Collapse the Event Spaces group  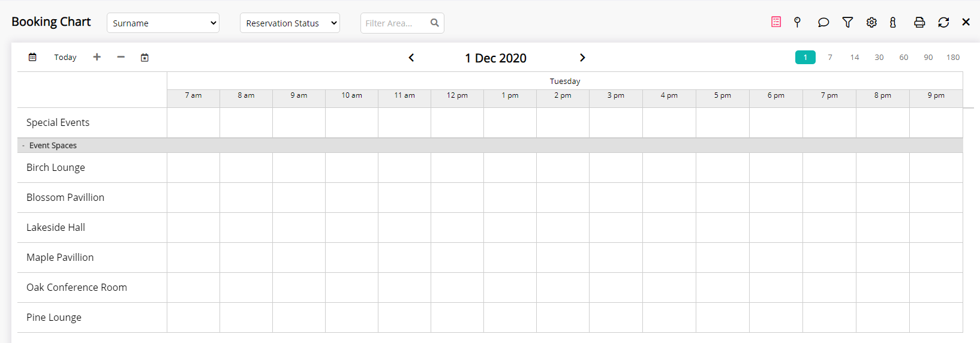23,146
